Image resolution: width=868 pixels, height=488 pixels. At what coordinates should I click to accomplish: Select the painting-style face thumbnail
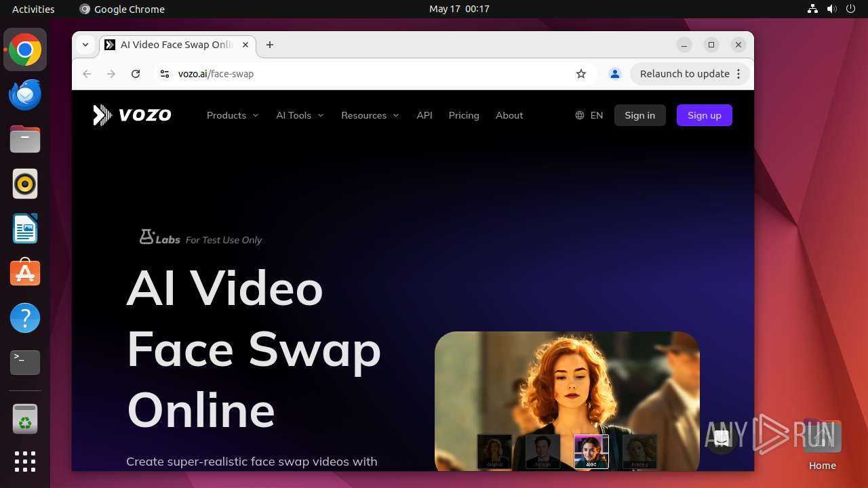click(x=640, y=451)
